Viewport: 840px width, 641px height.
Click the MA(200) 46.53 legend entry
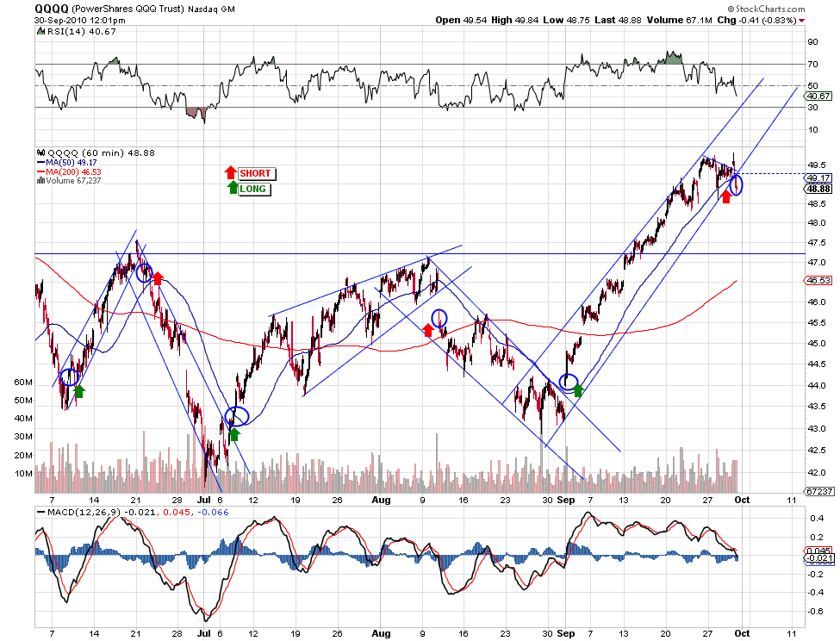click(x=69, y=172)
